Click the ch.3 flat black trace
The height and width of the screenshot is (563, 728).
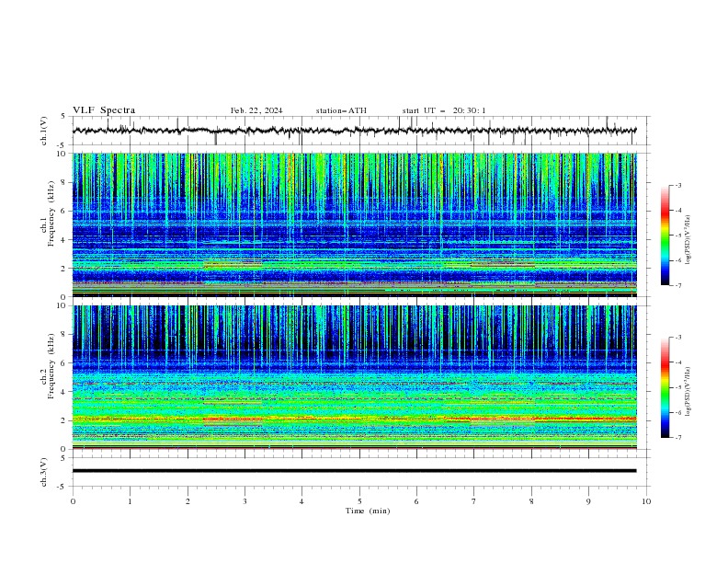(354, 471)
